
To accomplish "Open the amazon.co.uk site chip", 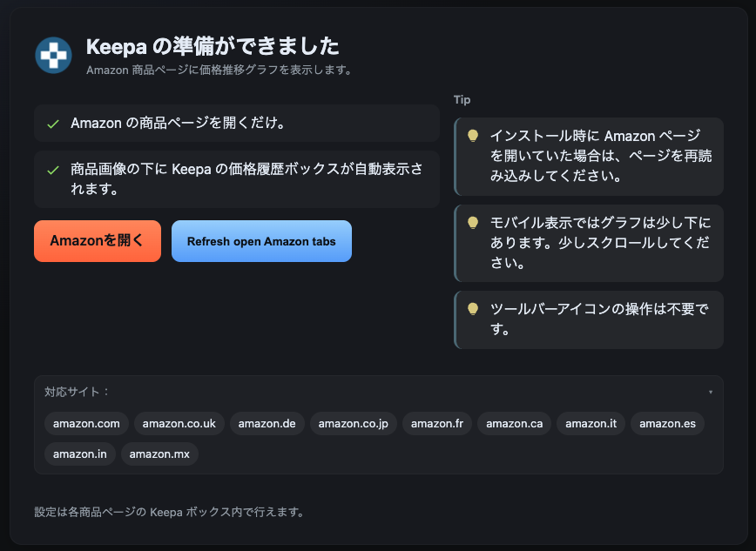I will point(179,424).
